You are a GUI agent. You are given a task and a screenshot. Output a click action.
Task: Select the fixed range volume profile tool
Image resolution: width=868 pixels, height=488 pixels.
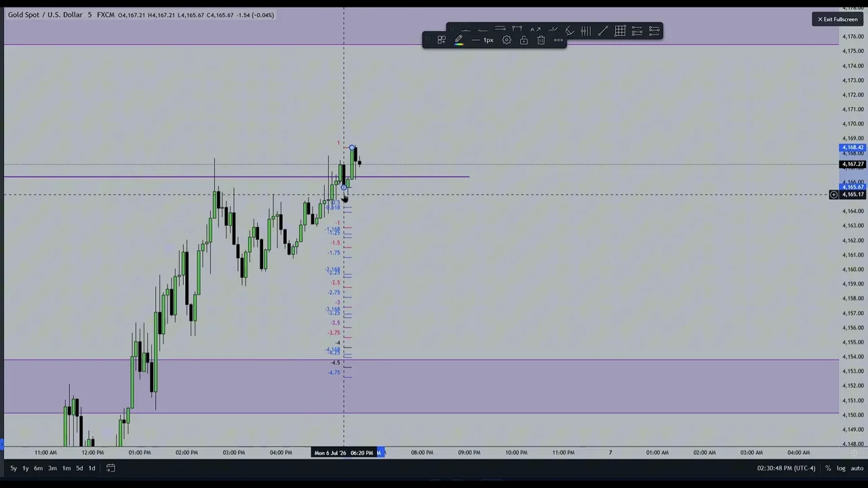click(586, 30)
